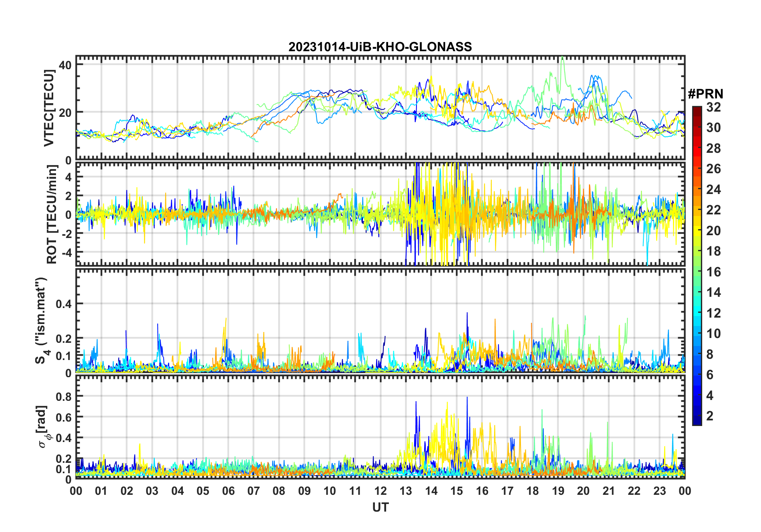
Task: Click the 0.4 tick on sigma-phi axis
Action: pyautogui.click(x=64, y=438)
